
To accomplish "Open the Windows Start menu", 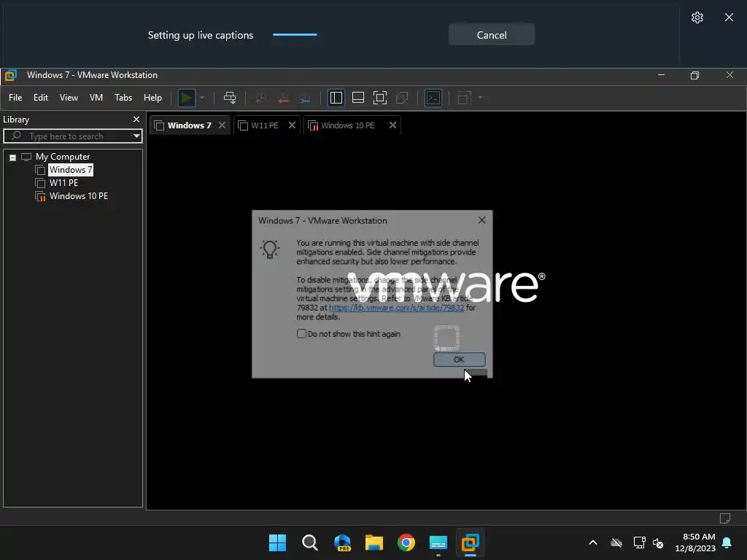I will [x=277, y=542].
